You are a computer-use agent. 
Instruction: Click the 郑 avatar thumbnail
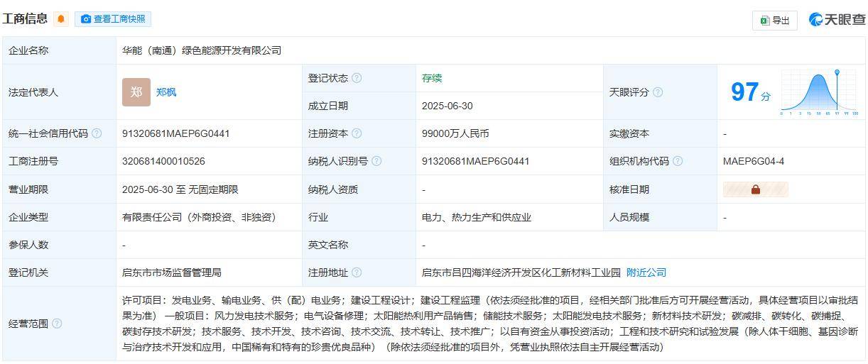coord(136,92)
